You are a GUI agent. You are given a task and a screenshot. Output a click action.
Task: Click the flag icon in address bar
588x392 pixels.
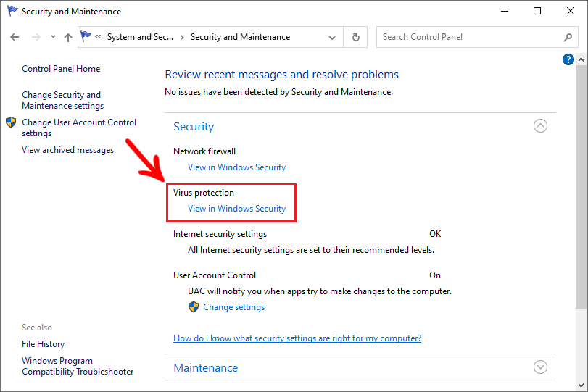coord(86,36)
